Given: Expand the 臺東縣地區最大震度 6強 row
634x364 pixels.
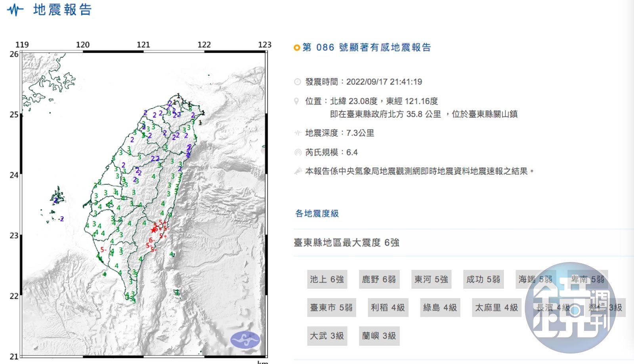Looking at the screenshot, I should tap(346, 243).
